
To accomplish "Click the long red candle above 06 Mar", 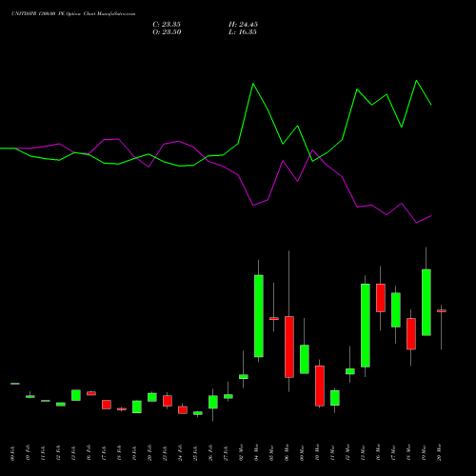I will click(289, 347).
